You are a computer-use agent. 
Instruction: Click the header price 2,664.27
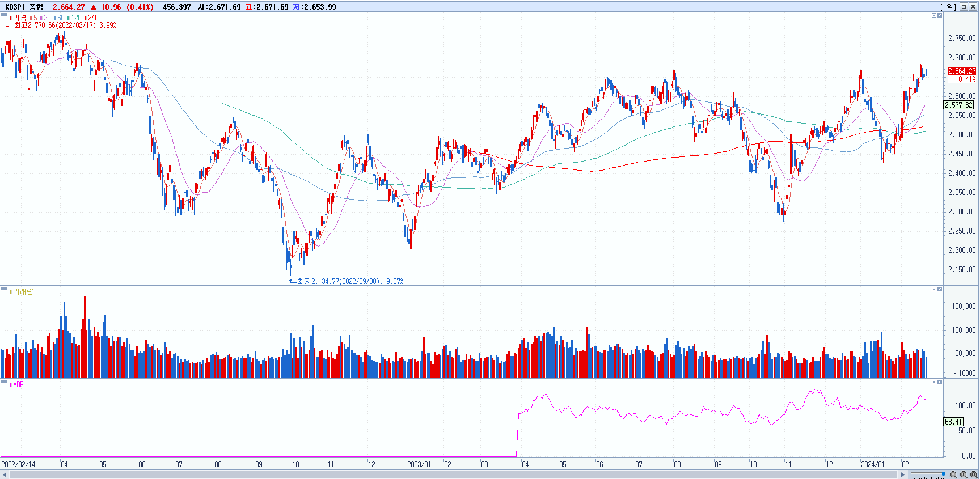point(69,7)
